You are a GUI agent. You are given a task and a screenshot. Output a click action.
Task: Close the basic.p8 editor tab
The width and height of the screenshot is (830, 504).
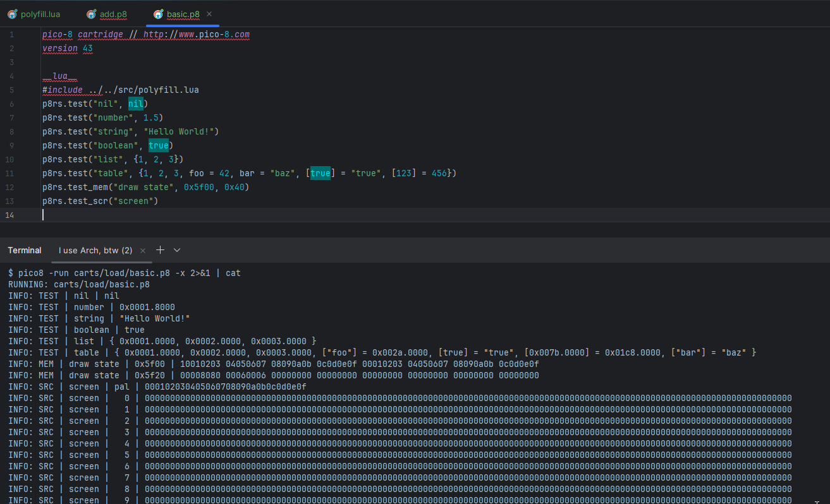tap(209, 14)
